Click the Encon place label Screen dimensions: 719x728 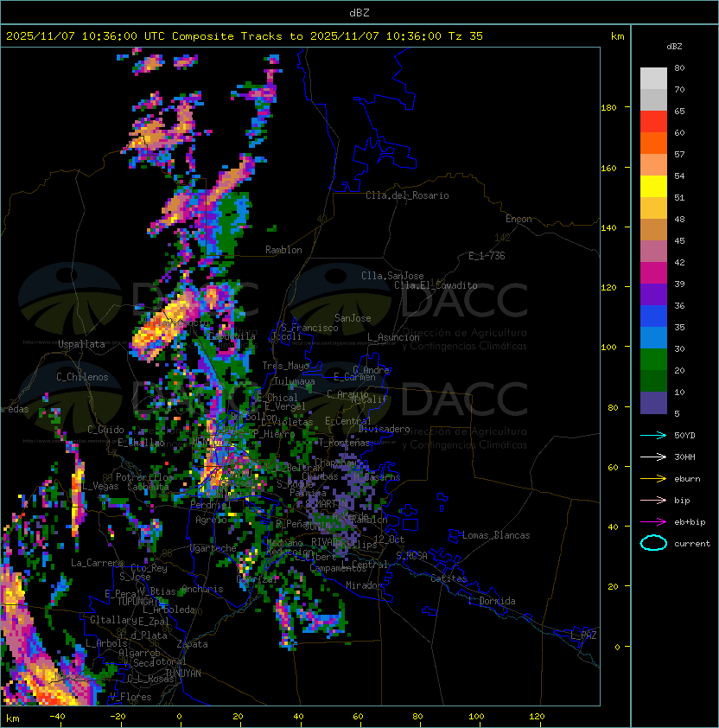point(519,219)
